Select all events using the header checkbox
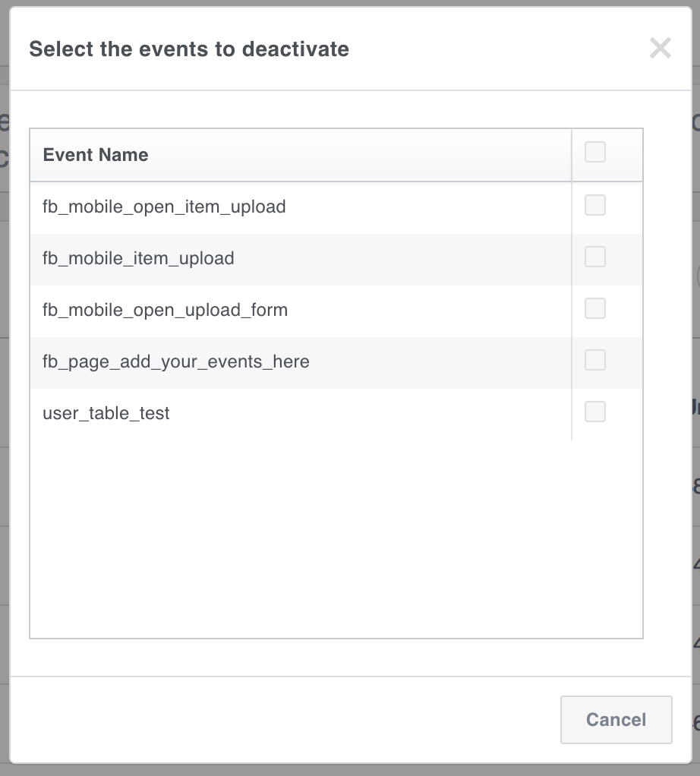 tap(594, 152)
